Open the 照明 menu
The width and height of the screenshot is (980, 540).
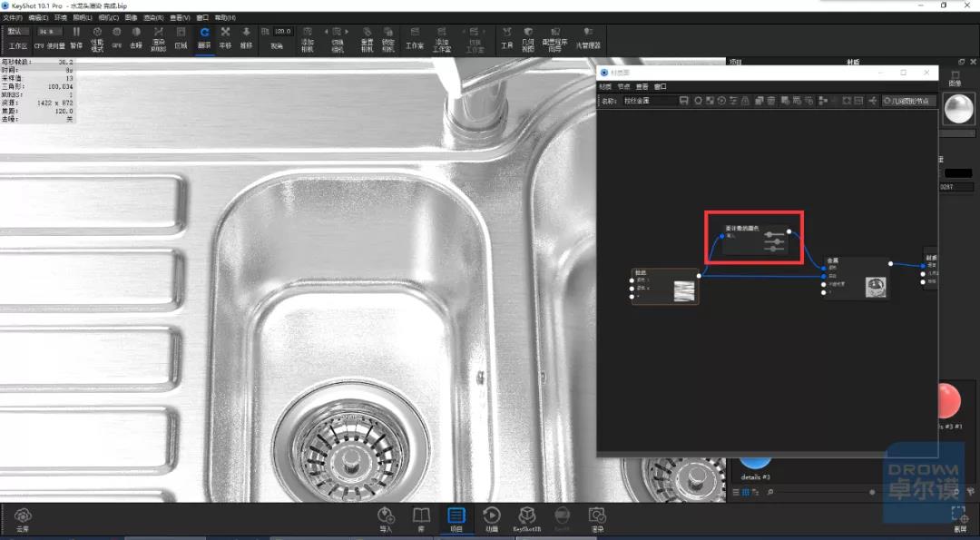[82, 18]
